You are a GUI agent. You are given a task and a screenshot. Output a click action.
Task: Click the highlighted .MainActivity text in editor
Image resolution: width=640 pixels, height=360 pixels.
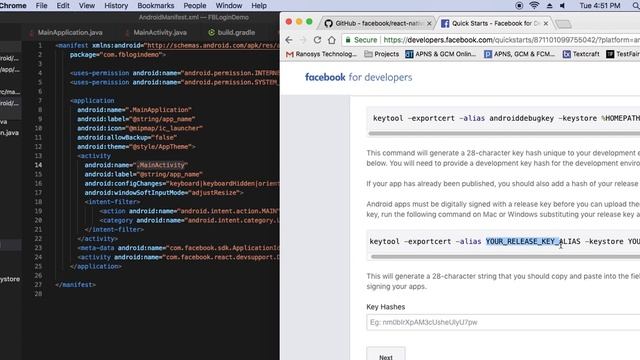tap(161, 165)
